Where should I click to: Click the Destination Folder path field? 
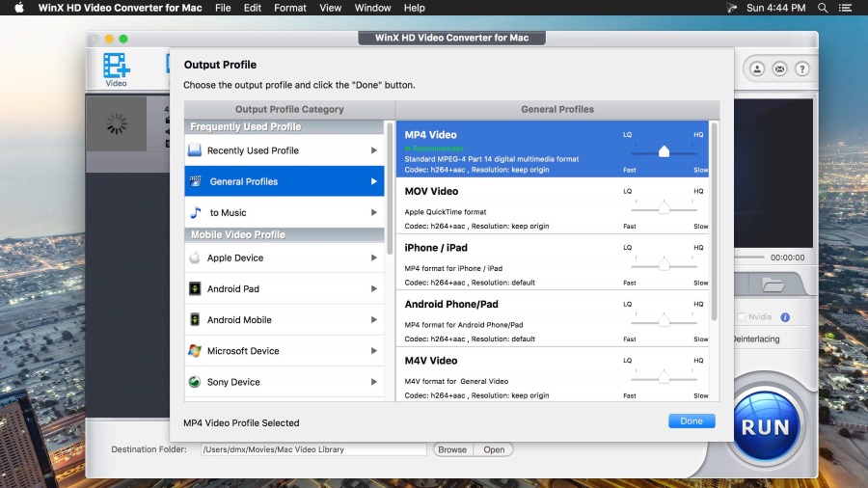(313, 449)
